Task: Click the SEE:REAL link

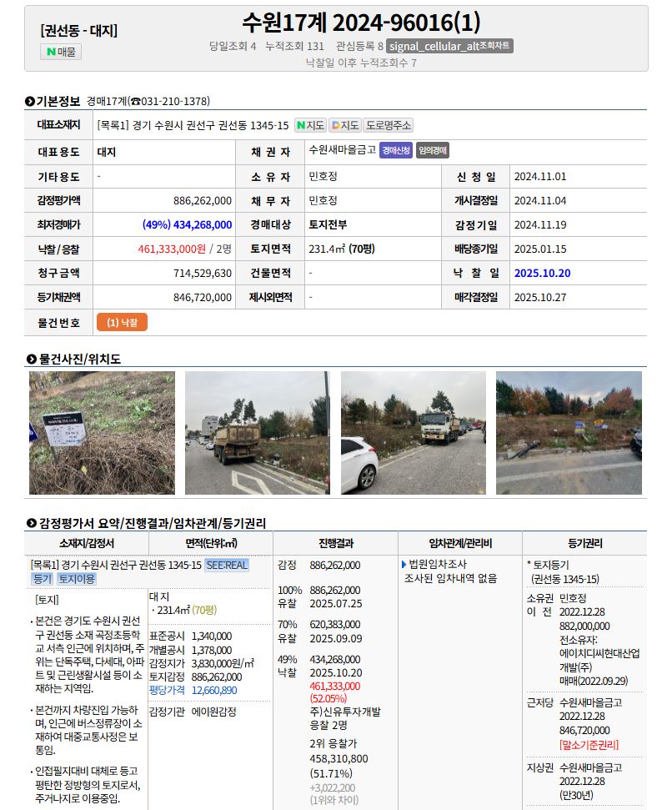Action: [x=227, y=565]
